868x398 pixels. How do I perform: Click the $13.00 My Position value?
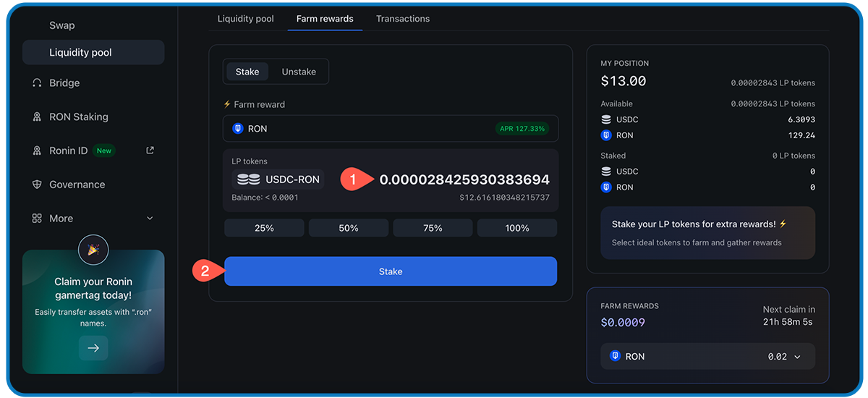click(624, 81)
